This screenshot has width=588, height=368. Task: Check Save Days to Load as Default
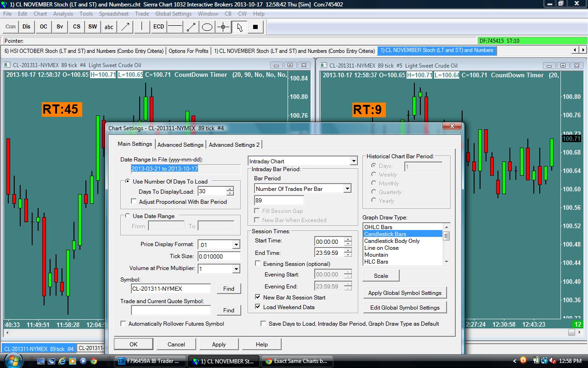tap(263, 323)
